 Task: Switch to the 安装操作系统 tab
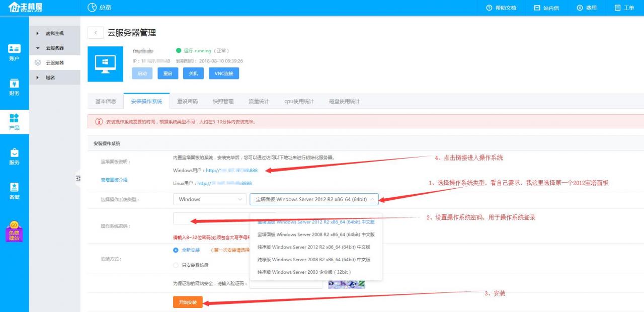pyautogui.click(x=146, y=101)
